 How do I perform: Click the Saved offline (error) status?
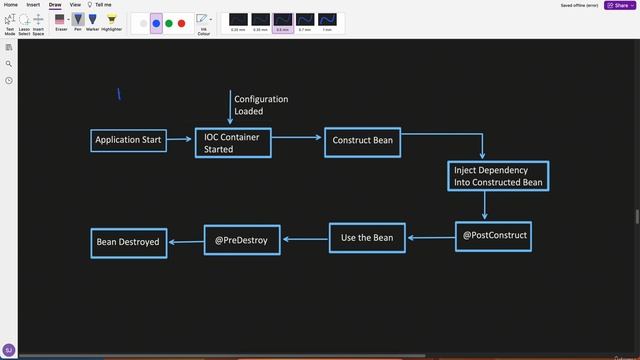coord(579,6)
